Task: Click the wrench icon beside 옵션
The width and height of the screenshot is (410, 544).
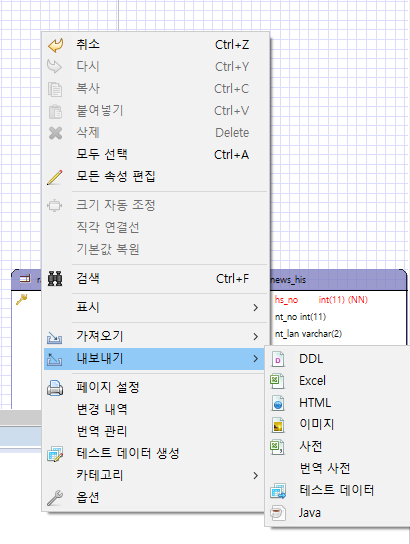Action: coord(55,498)
